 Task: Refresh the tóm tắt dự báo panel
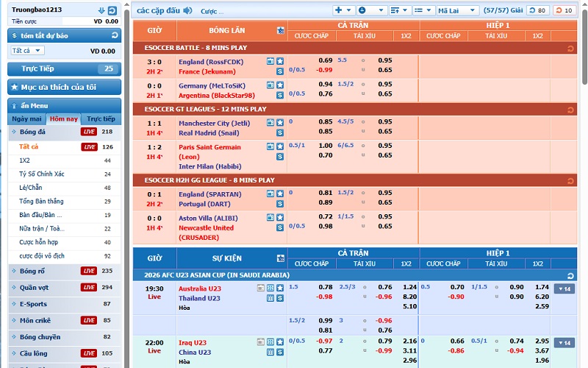[x=114, y=35]
